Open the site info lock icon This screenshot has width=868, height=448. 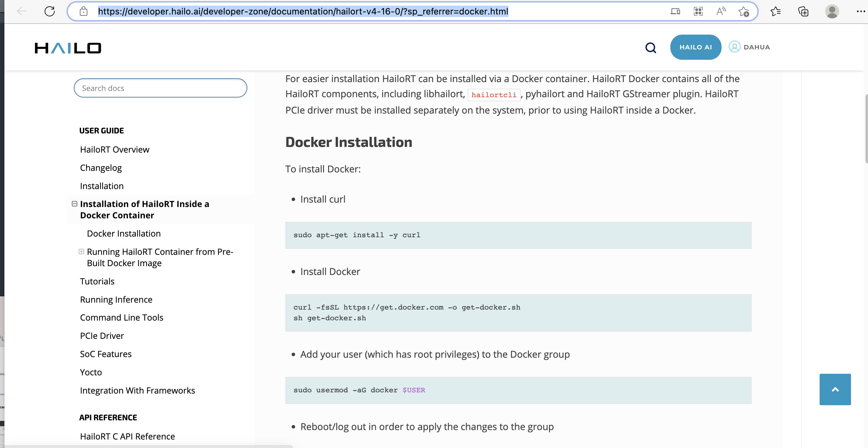[x=83, y=11]
